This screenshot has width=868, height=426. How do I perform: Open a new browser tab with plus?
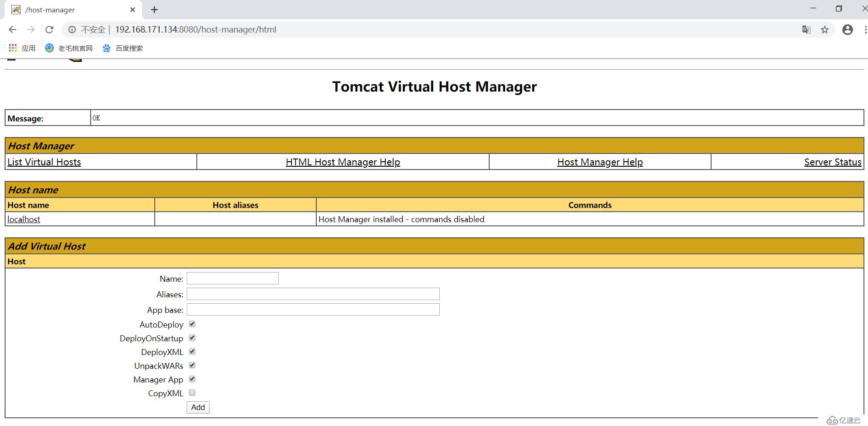pyautogui.click(x=154, y=10)
